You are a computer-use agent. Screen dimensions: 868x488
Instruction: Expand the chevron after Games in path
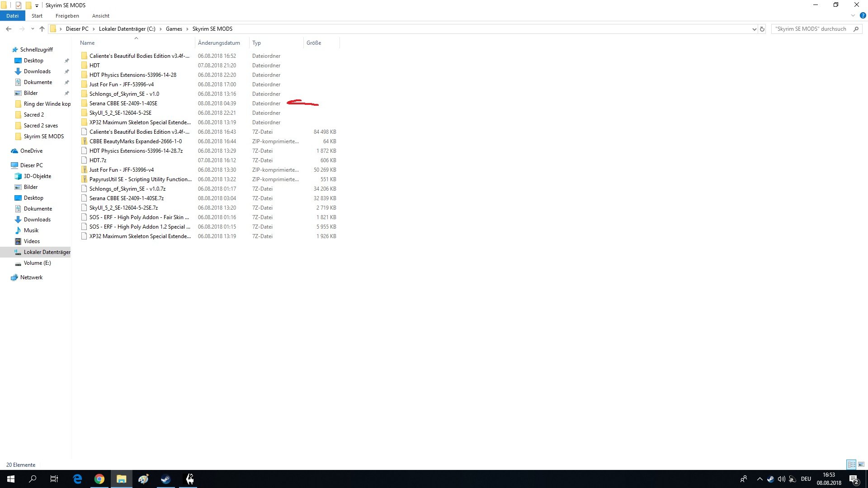pos(187,29)
